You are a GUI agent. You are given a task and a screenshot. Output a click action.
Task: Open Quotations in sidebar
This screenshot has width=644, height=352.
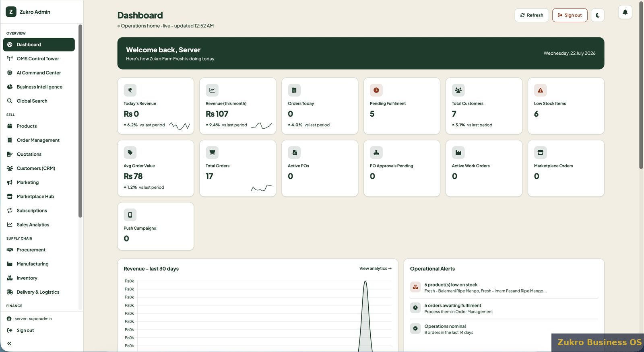click(x=39, y=154)
